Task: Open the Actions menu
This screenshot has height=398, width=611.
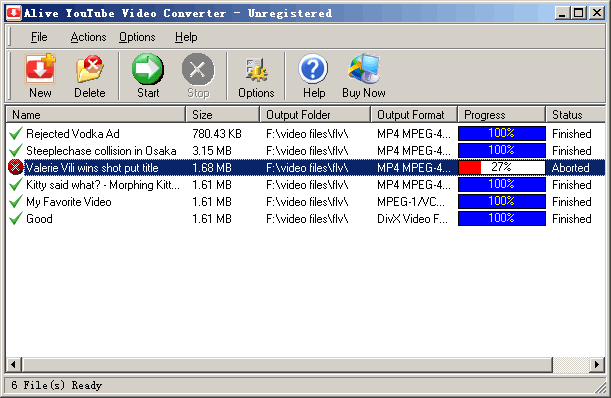Action: 88,37
